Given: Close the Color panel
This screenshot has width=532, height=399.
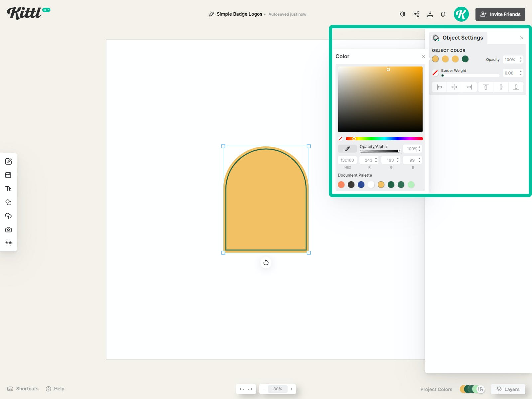Looking at the screenshot, I should 424,57.
